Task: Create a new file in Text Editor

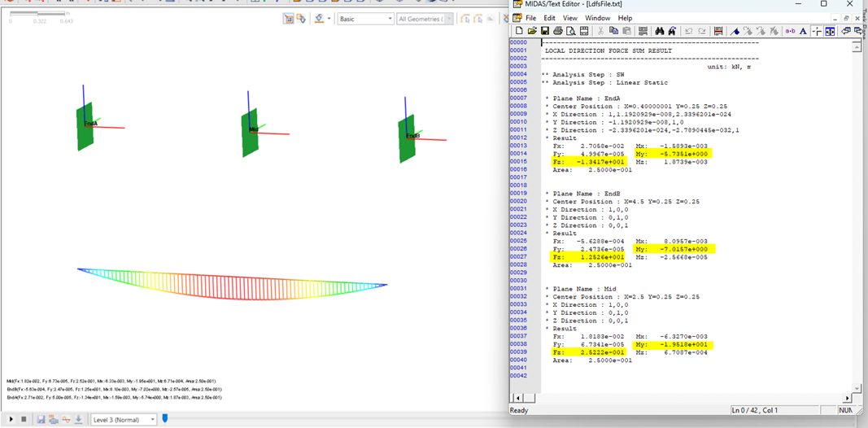Action: coord(518,31)
